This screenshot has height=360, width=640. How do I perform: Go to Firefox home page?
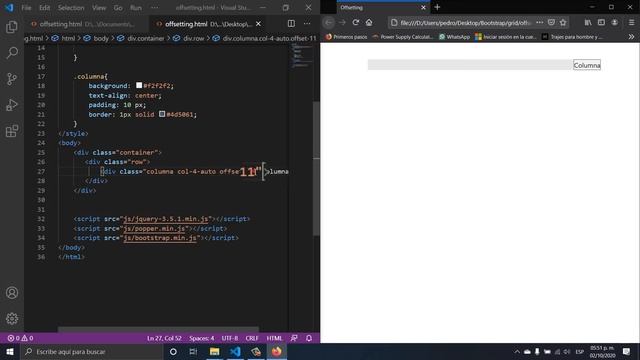[369, 22]
